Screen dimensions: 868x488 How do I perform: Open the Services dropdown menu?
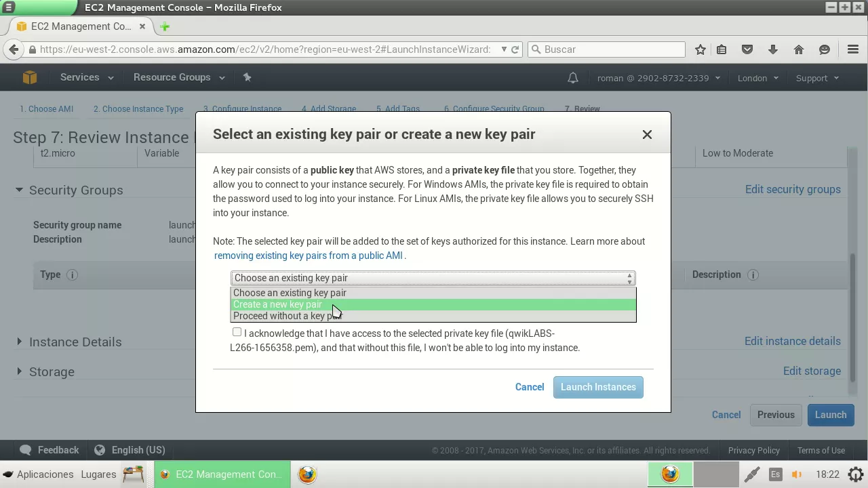[86, 77]
